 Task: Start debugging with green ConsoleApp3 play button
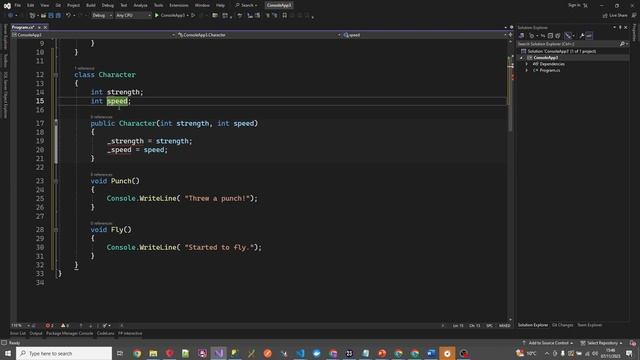pyautogui.click(x=170, y=16)
